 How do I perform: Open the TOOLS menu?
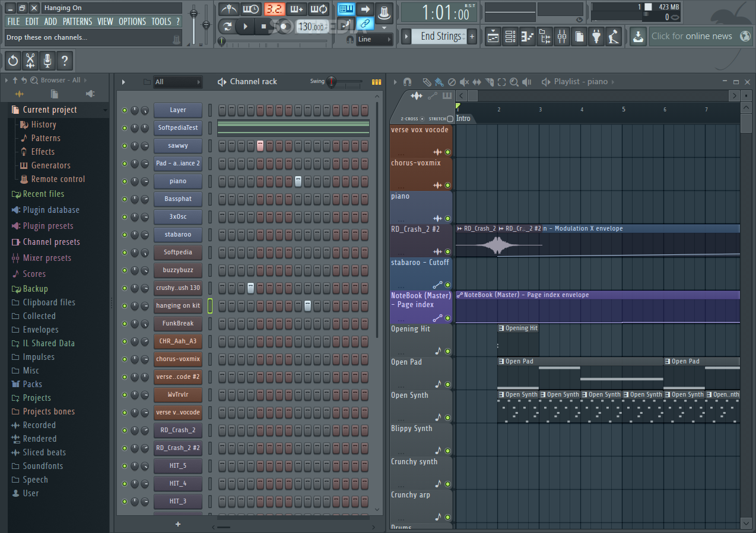161,21
